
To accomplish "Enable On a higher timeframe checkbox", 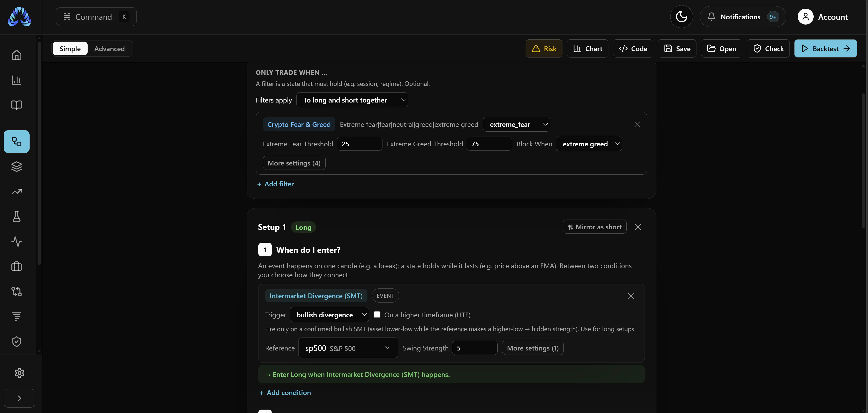I will [377, 314].
